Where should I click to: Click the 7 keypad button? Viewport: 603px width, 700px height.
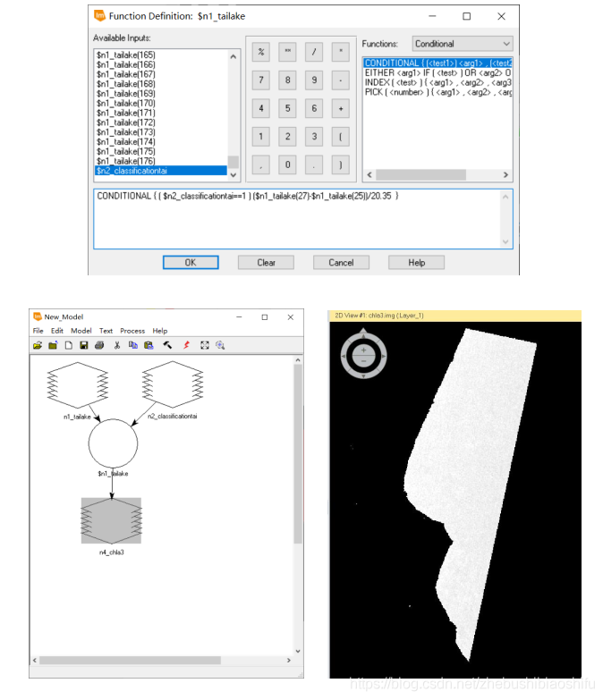click(x=261, y=80)
